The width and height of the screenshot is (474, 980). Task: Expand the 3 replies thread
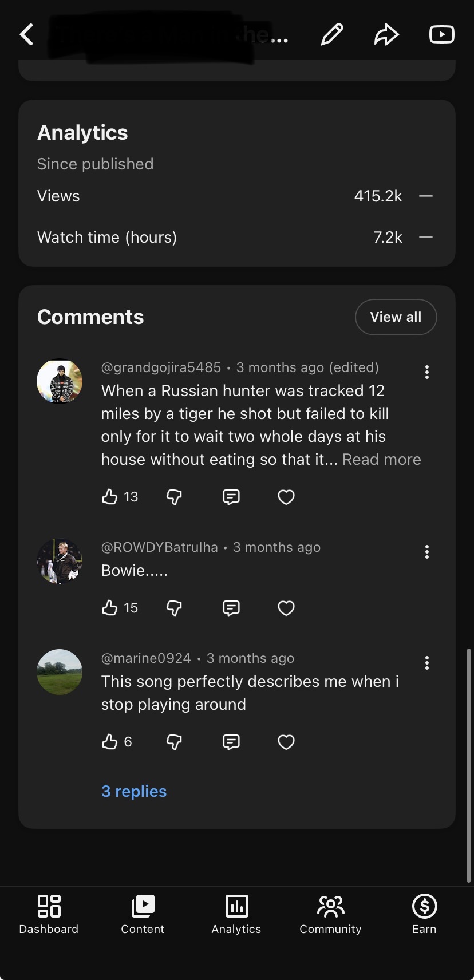(x=134, y=791)
